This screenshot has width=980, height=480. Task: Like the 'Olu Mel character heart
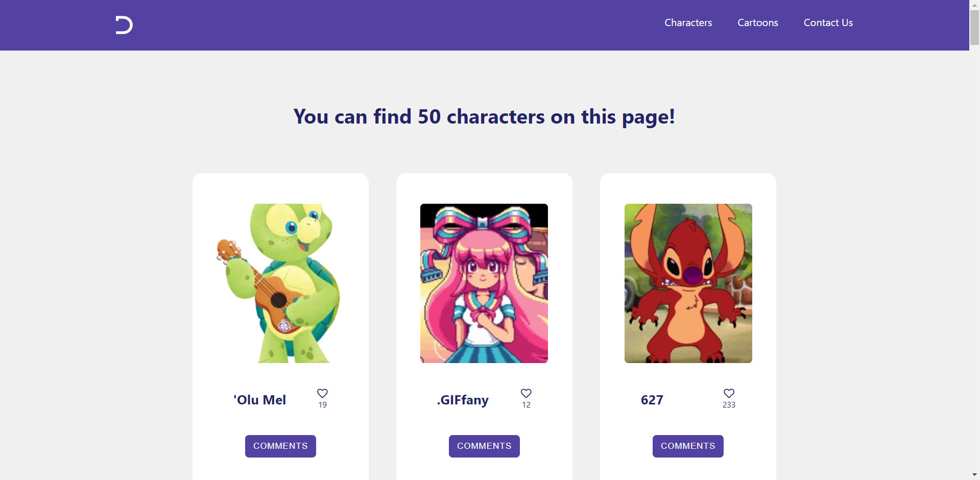pyautogui.click(x=322, y=393)
